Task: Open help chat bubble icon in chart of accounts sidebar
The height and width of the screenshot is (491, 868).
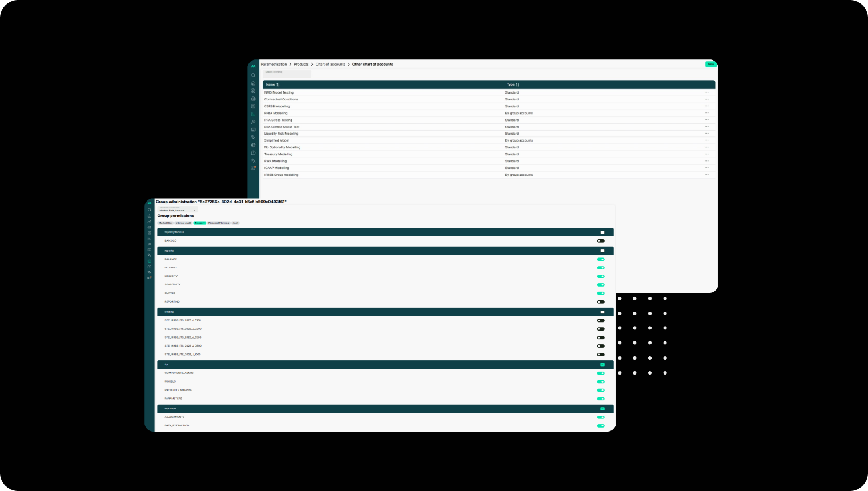Action: (254, 153)
